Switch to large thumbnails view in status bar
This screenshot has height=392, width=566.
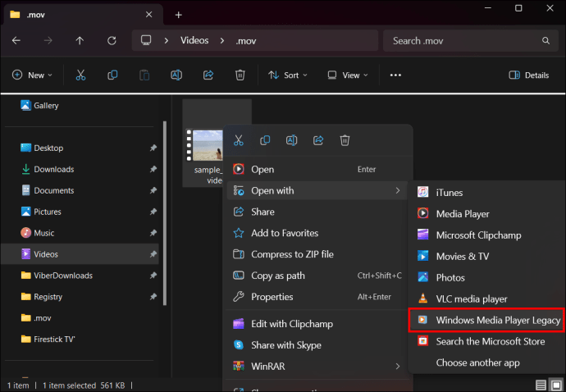(x=556, y=385)
